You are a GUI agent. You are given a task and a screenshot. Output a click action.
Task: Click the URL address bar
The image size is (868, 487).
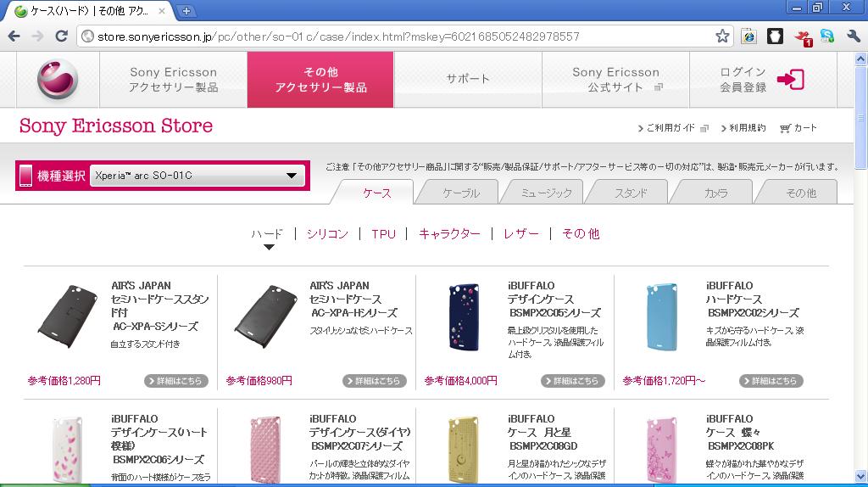click(x=404, y=36)
